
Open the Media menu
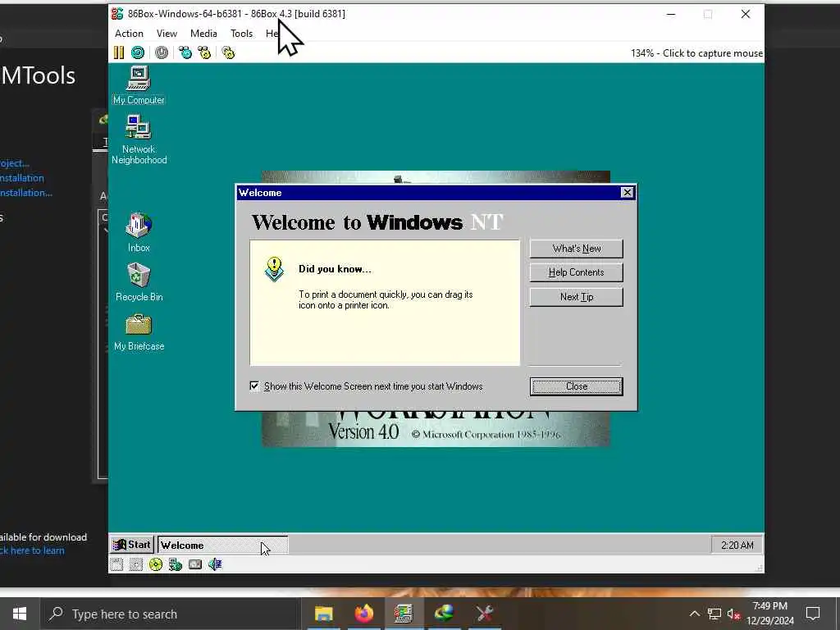[x=203, y=33]
